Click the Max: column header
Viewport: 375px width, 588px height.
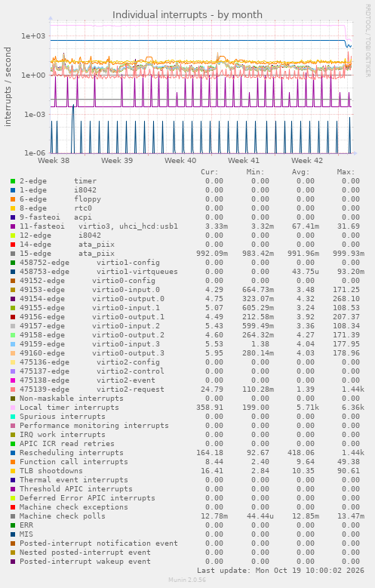346,172
